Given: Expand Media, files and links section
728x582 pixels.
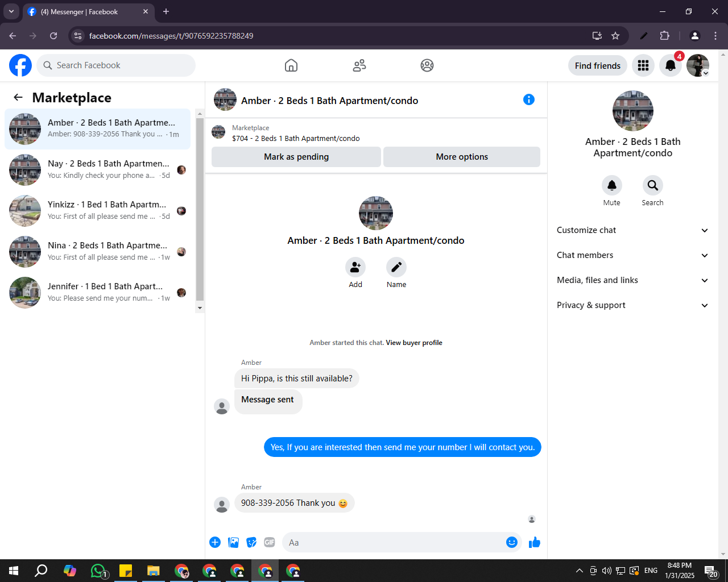Looking at the screenshot, I should (632, 280).
